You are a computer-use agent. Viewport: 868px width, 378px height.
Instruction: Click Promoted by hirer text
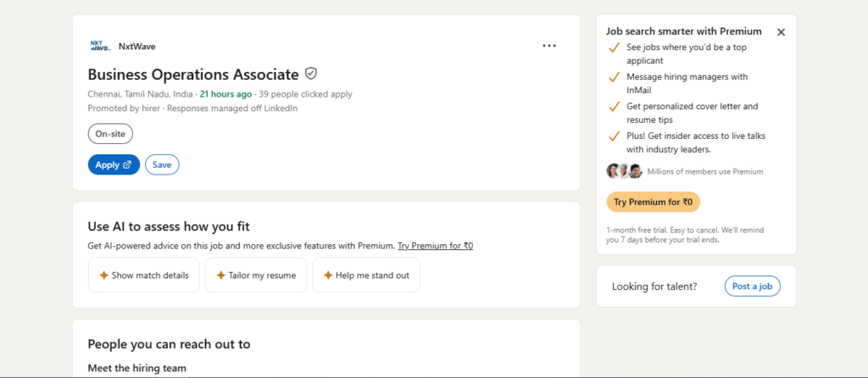click(124, 108)
